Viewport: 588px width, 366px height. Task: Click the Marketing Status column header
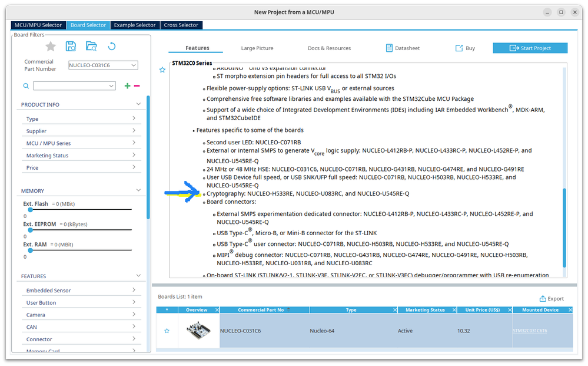coord(427,309)
